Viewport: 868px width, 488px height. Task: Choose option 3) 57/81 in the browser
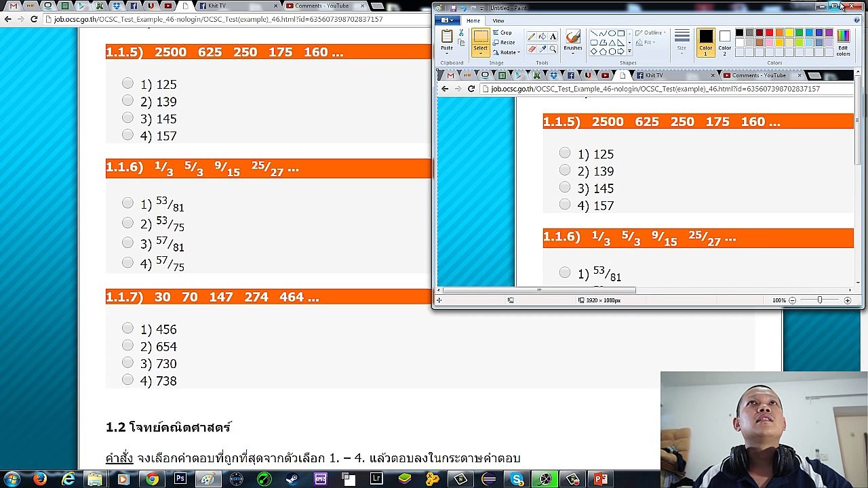[127, 243]
